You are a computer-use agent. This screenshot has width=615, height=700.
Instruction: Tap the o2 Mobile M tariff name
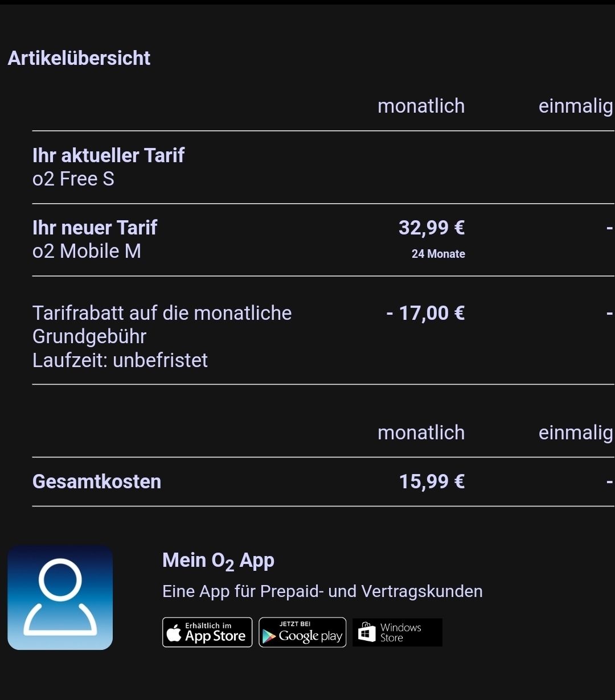(x=87, y=251)
